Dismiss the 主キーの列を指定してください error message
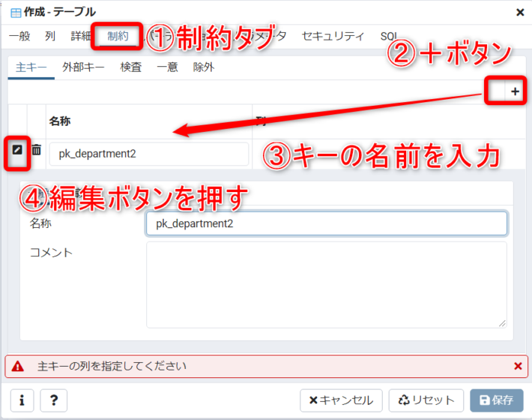 pos(517,366)
